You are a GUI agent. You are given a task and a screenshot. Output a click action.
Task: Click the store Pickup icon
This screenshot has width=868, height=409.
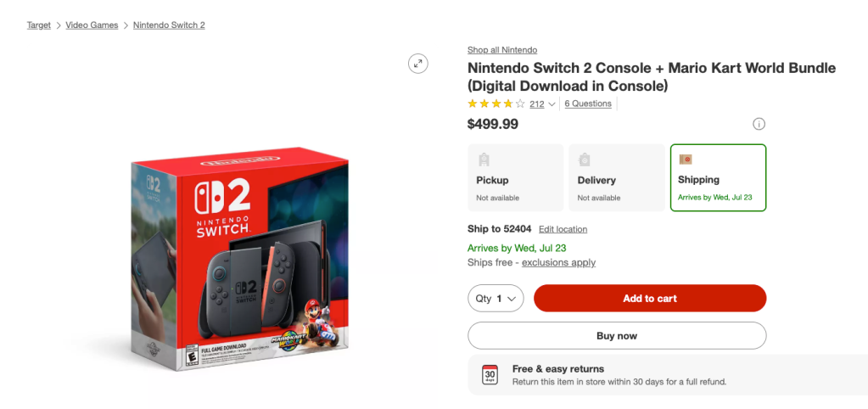[x=484, y=160]
